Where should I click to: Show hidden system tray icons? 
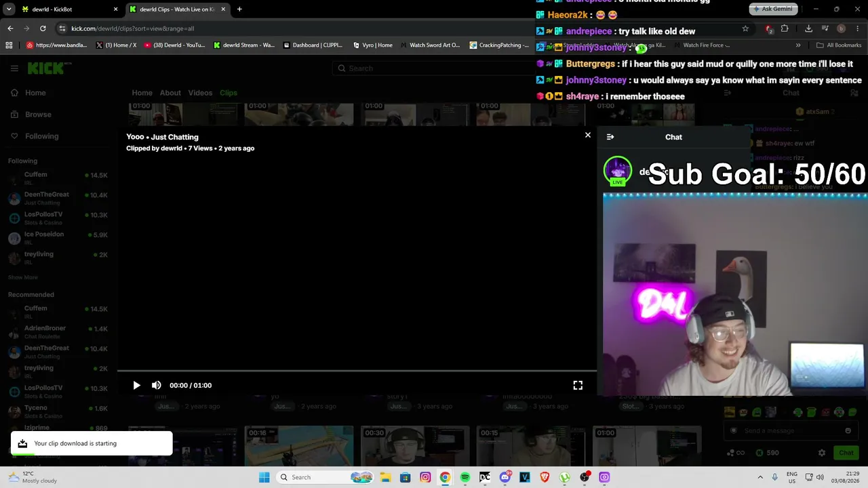click(760, 477)
